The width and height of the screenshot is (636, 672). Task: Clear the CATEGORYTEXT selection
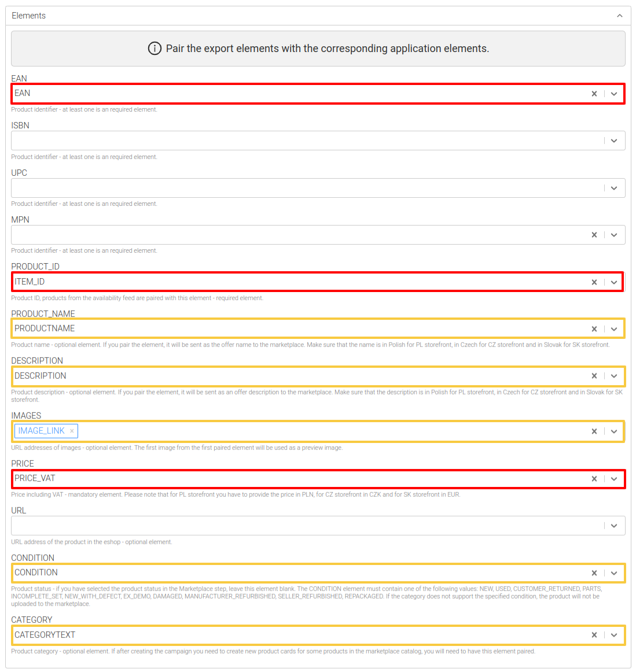pyautogui.click(x=594, y=635)
